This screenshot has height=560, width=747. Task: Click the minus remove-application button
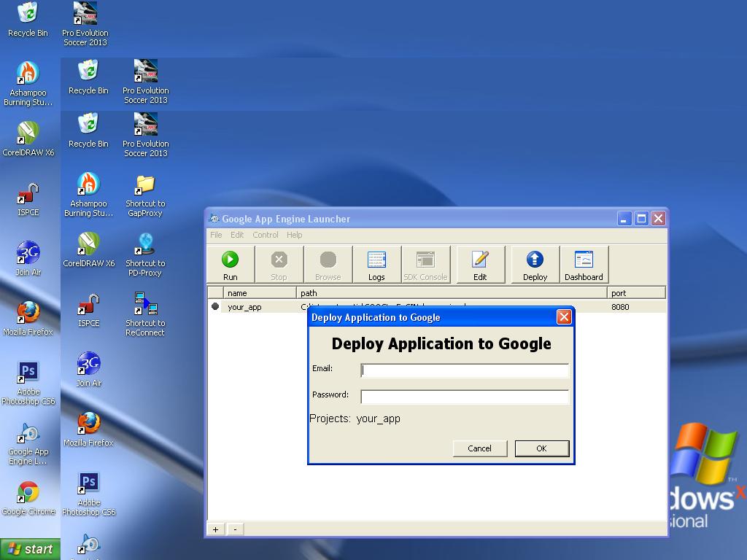235,529
